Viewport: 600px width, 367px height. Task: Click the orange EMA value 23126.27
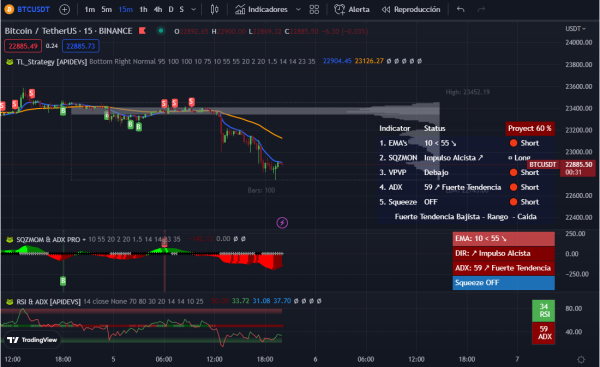[369, 61]
